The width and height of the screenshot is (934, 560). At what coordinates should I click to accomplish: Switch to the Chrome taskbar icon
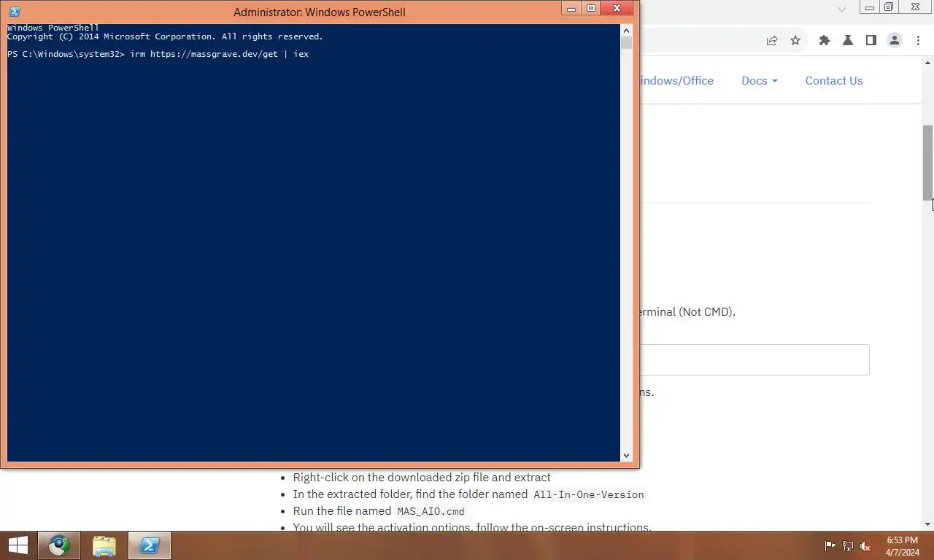[59, 545]
